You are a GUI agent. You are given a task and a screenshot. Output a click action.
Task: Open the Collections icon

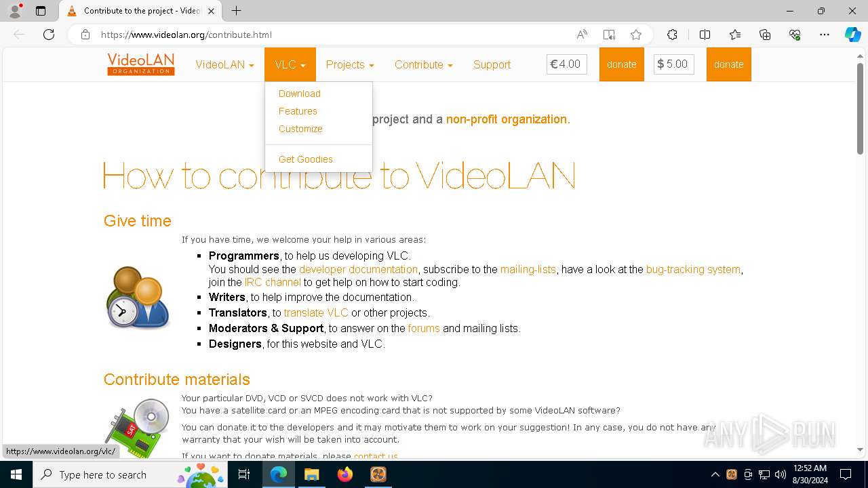[x=765, y=35]
